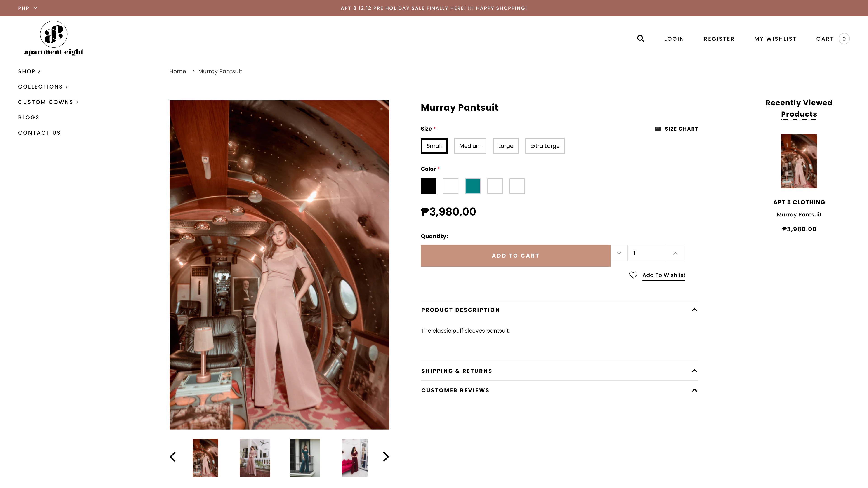This screenshot has height=488, width=868.
Task: Click the green pantsuit thumbnail
Action: 304,457
